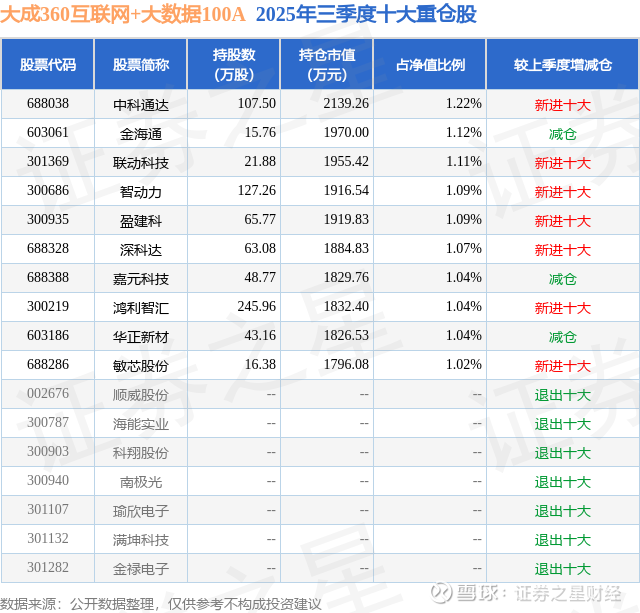Click 新进十大 in 中科通达 row
Viewport: 640px width, 613px height.
click(x=563, y=105)
